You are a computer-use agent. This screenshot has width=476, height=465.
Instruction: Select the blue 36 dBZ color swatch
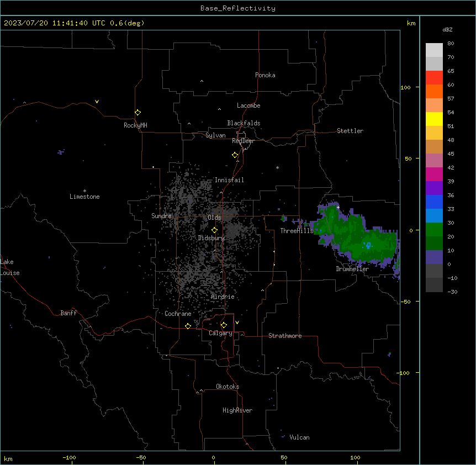pyautogui.click(x=434, y=202)
